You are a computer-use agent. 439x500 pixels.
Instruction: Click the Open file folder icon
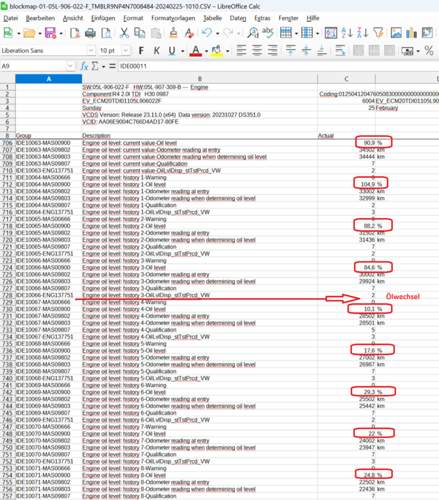click(29, 33)
